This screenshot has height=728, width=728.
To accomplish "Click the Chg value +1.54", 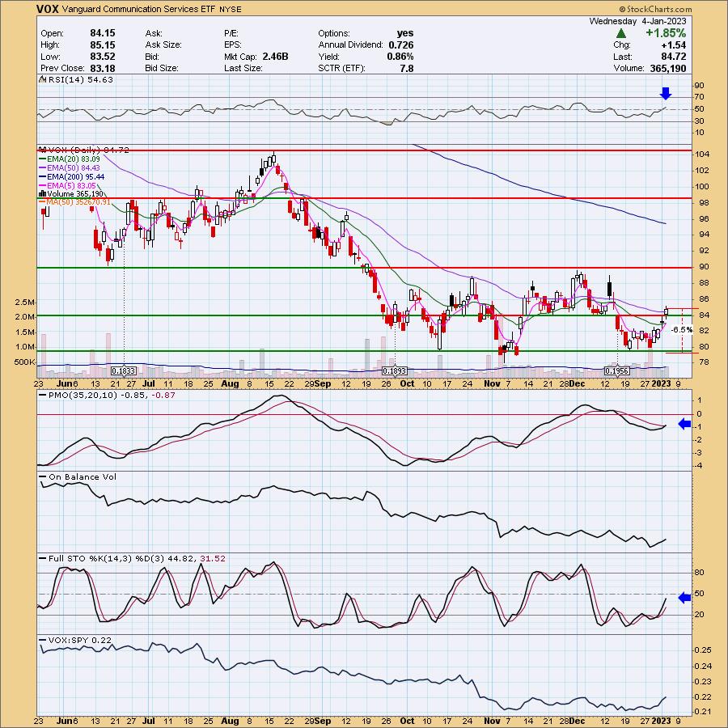I will 674,45.
